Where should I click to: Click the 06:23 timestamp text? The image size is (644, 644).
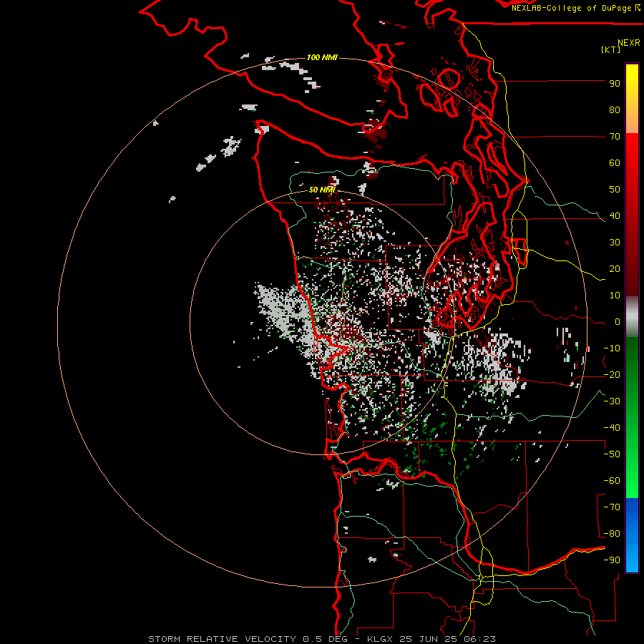point(481,639)
